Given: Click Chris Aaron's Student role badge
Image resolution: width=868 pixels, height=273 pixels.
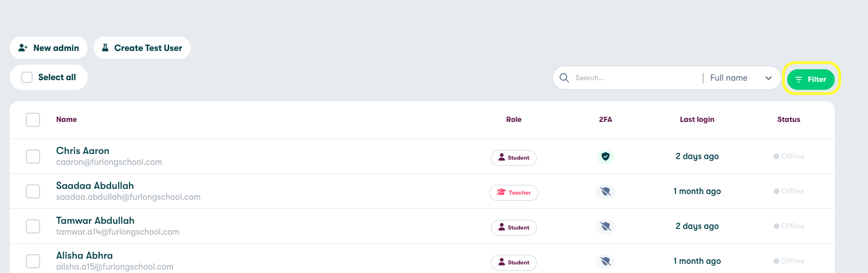Looking at the screenshot, I should [514, 158].
